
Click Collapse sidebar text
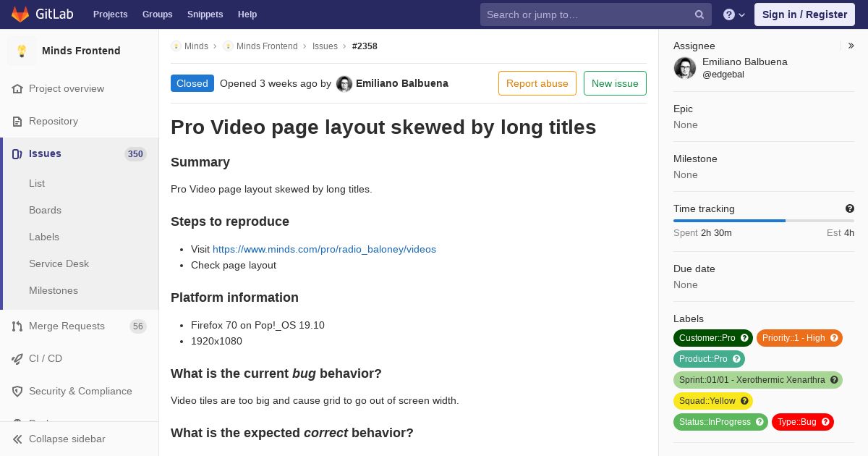67,439
